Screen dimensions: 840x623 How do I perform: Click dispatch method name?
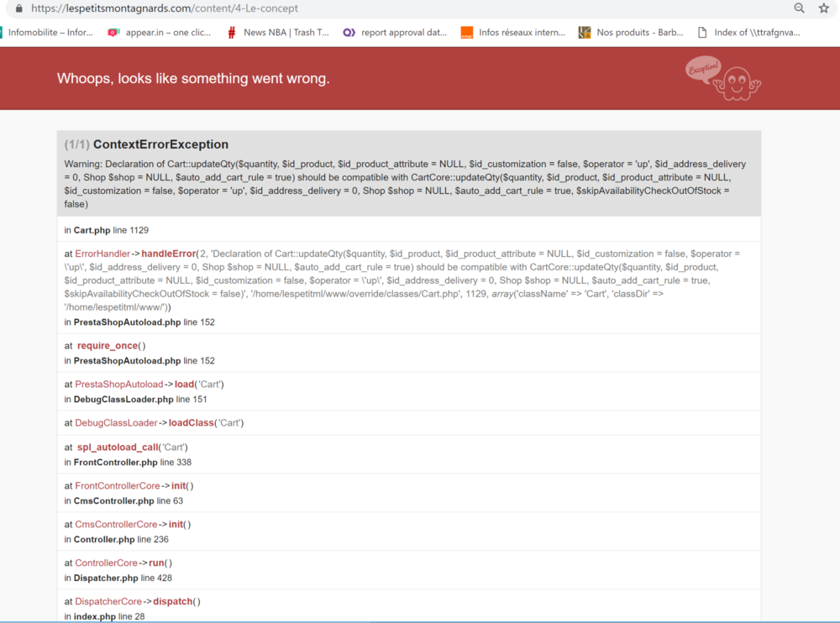pos(172,601)
